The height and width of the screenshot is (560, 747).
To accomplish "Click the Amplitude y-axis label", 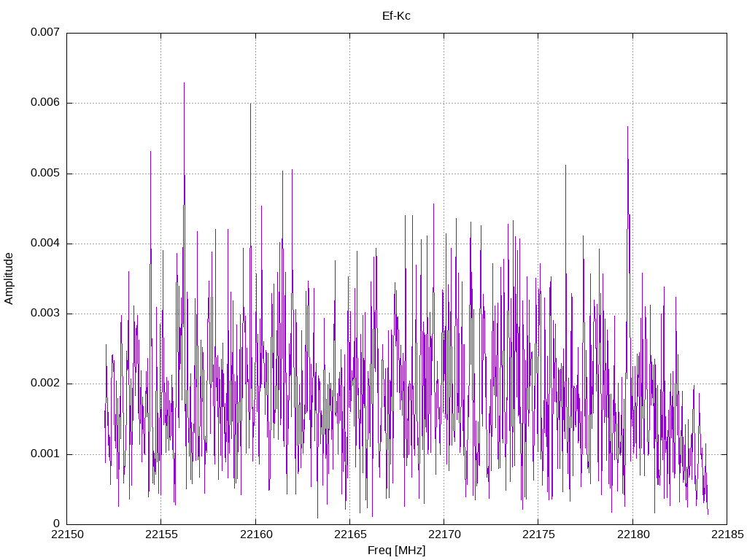I will (9, 279).
